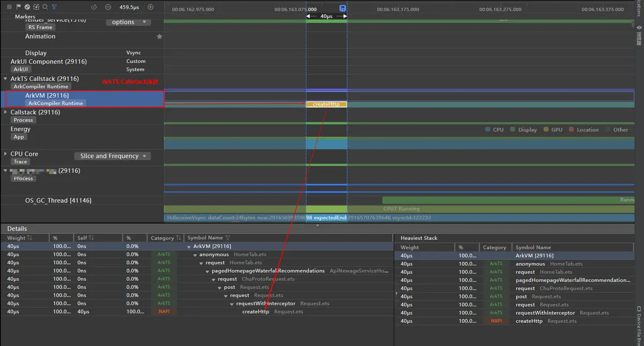Open the Slice and Frequency dropdown
This screenshot has height=346, width=644.
click(112, 156)
